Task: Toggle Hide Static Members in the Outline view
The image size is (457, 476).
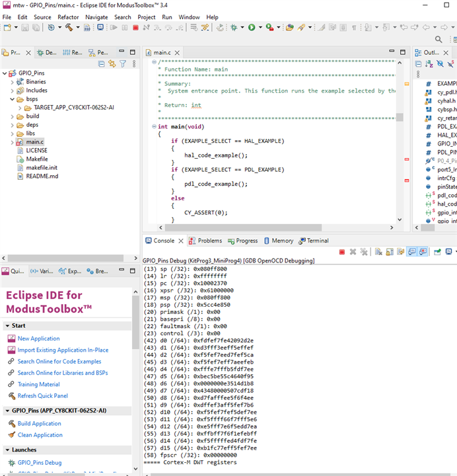Action: pyautogui.click(x=450, y=63)
